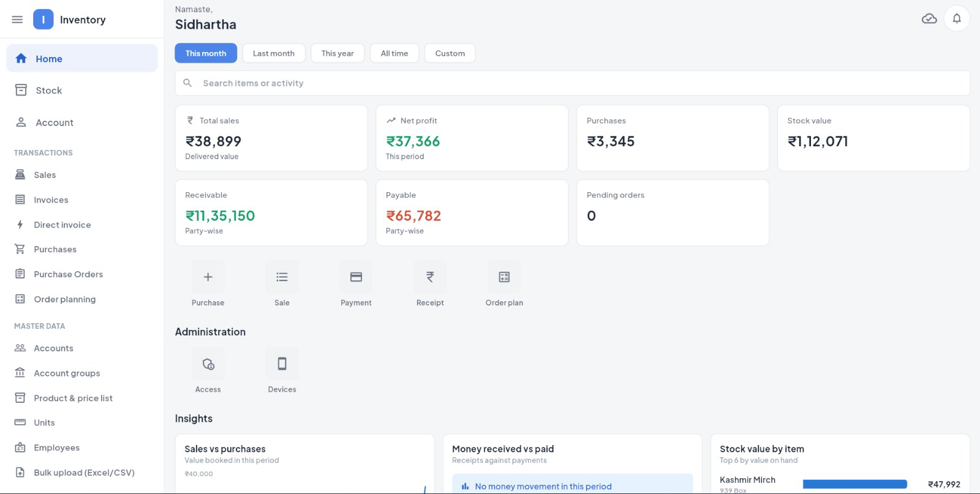Viewport: 980px width, 494px height.
Task: Click the Sale quick action list icon
Action: 282,277
